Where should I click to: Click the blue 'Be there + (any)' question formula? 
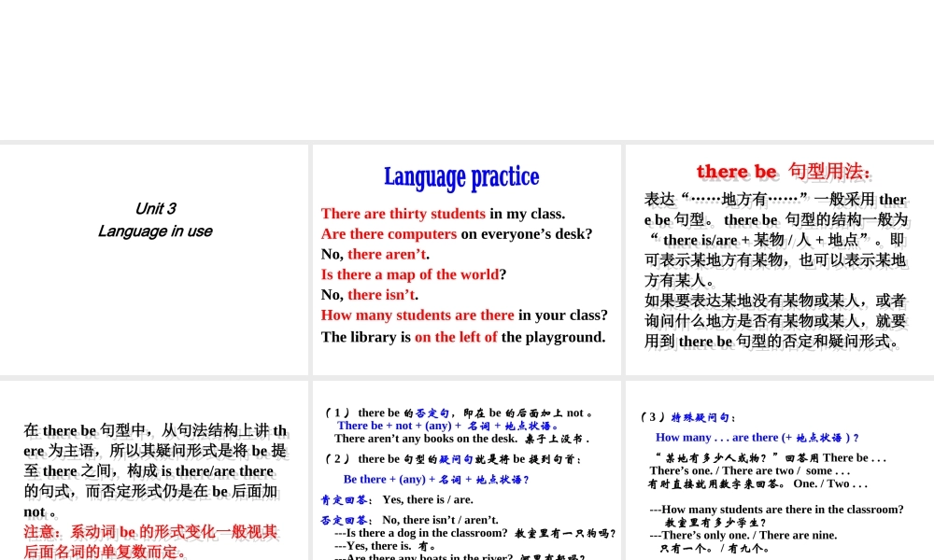click(x=436, y=480)
